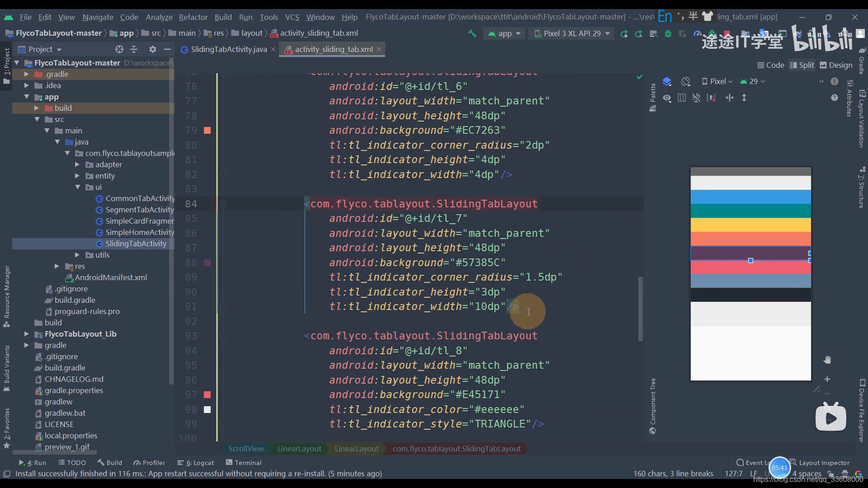Screen dimensions: 868x488
Task: Open the Profiler tool window
Action: pyautogui.click(x=149, y=463)
